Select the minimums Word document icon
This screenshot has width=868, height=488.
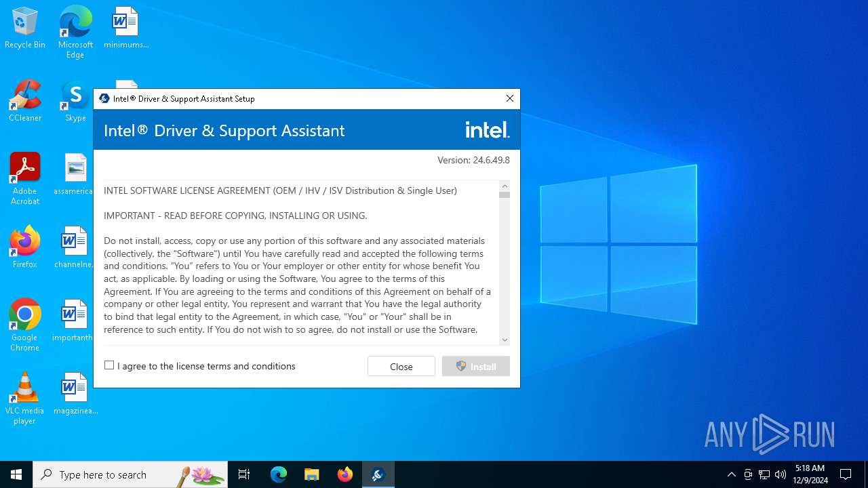pyautogui.click(x=126, y=28)
